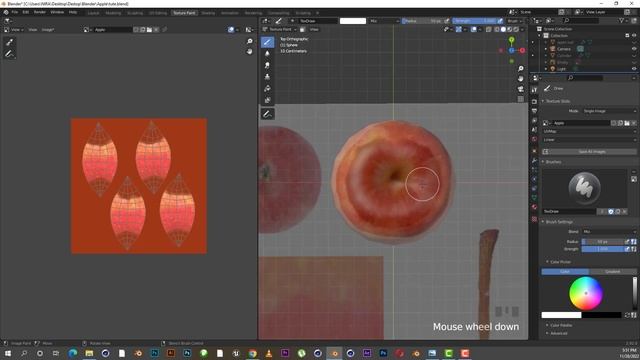
Task: Swap primary and secondary colors icon
Action: (627, 315)
